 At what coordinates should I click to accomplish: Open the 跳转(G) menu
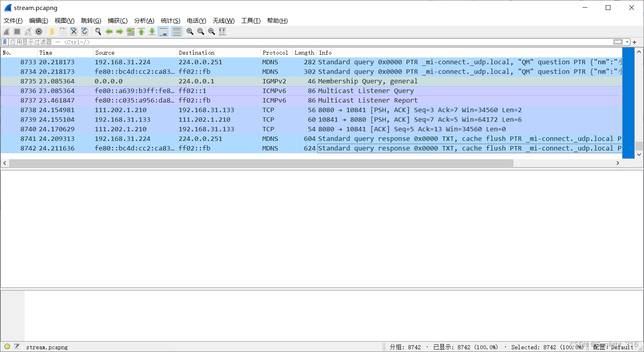tap(91, 21)
